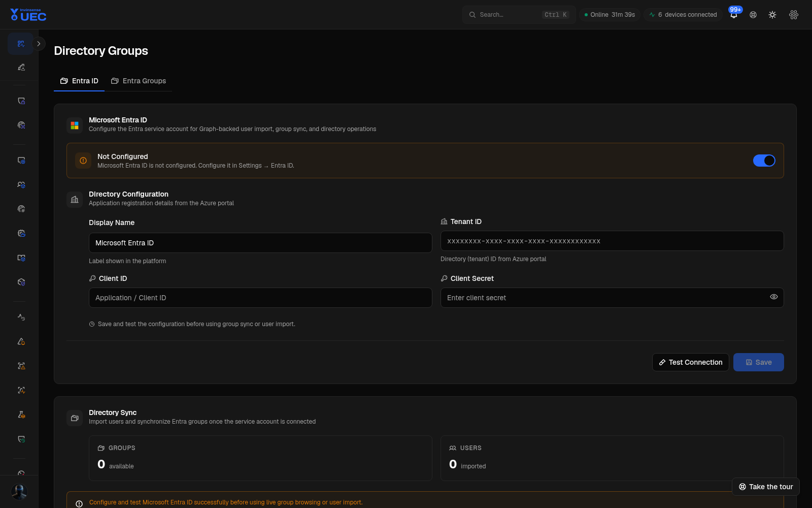Click the monitor with chip sidebar icon
Screen dimensions: 812x508
[21, 161]
